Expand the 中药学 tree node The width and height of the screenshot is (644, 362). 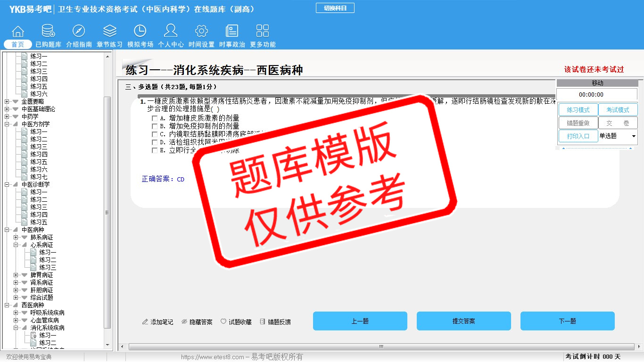coord(7,116)
